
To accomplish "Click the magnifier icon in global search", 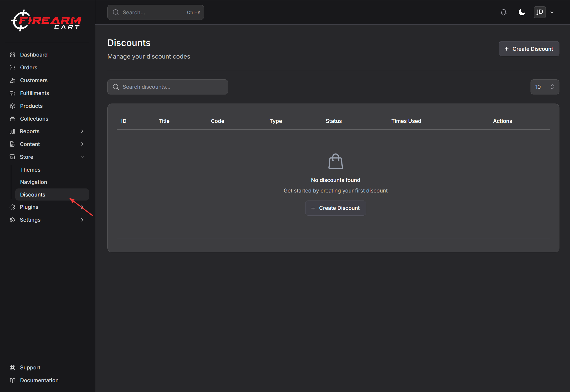I will coord(116,12).
